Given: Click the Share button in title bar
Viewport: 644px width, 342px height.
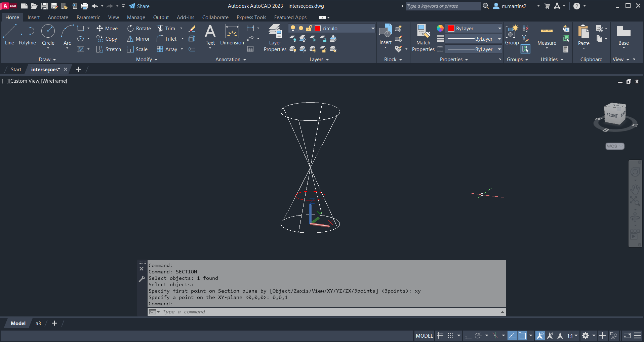Looking at the screenshot, I should tap(139, 6).
